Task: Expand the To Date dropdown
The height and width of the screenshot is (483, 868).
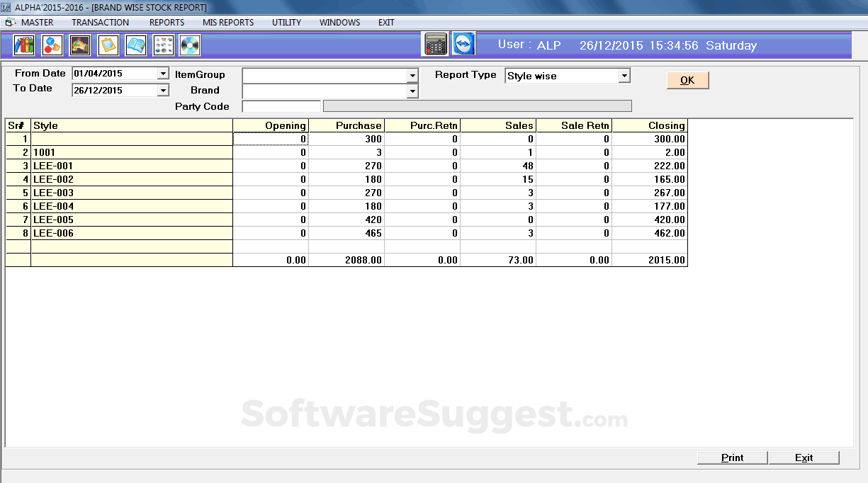Action: (x=164, y=90)
